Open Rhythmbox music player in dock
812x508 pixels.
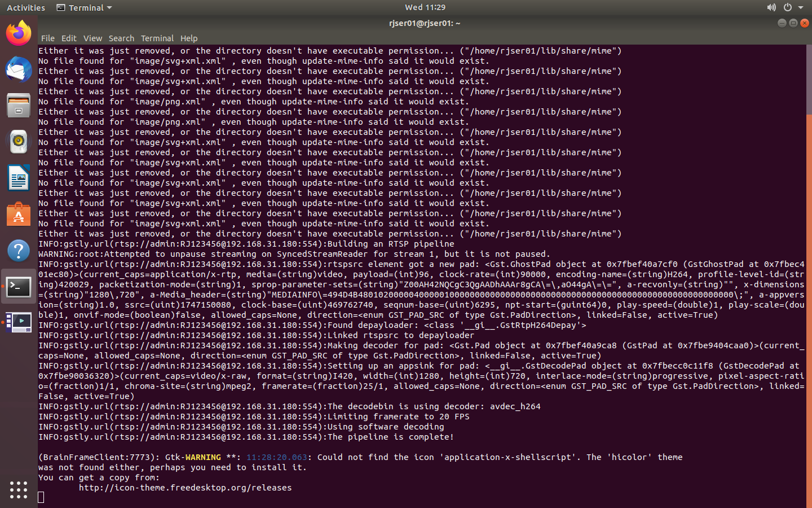pyautogui.click(x=19, y=142)
